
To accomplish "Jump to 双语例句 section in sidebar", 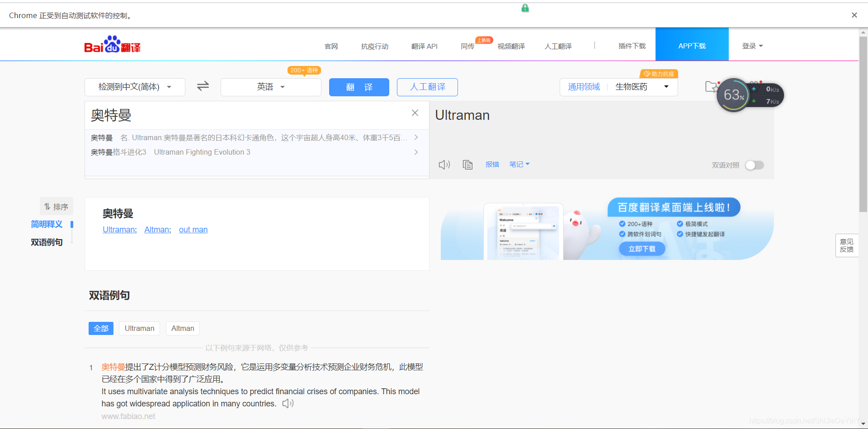I will (47, 242).
